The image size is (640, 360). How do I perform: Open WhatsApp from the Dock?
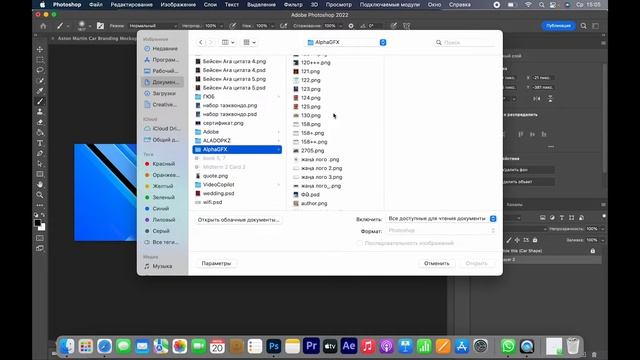(x=508, y=347)
